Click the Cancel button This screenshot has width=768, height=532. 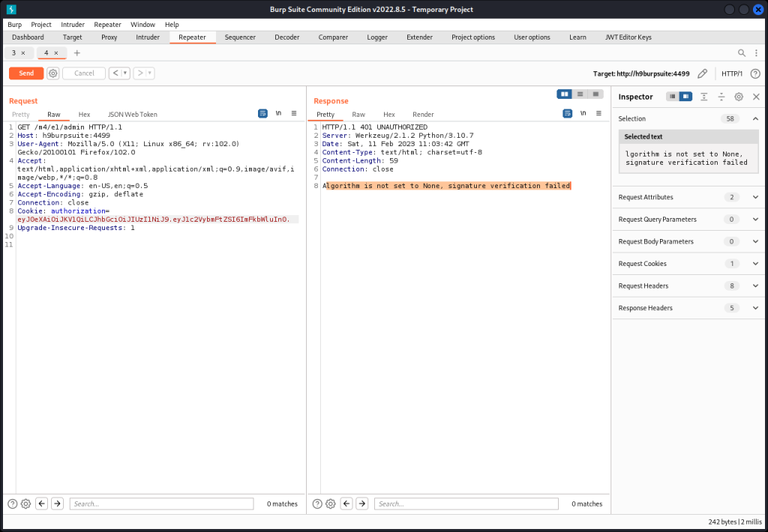(x=84, y=73)
